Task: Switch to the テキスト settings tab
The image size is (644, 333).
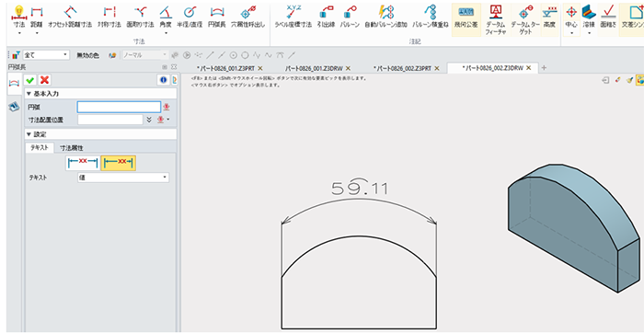Action: click(40, 148)
